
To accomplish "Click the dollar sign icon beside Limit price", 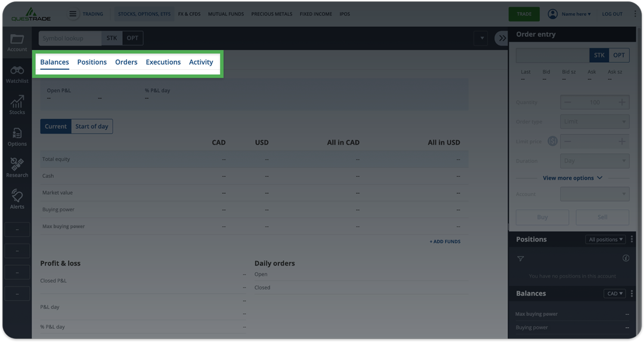I will [552, 141].
